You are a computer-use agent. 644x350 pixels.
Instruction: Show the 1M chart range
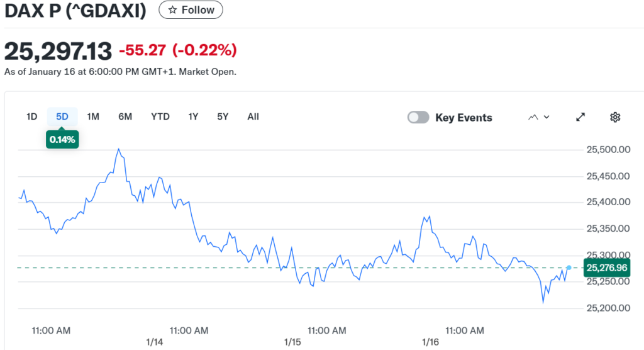(x=93, y=116)
